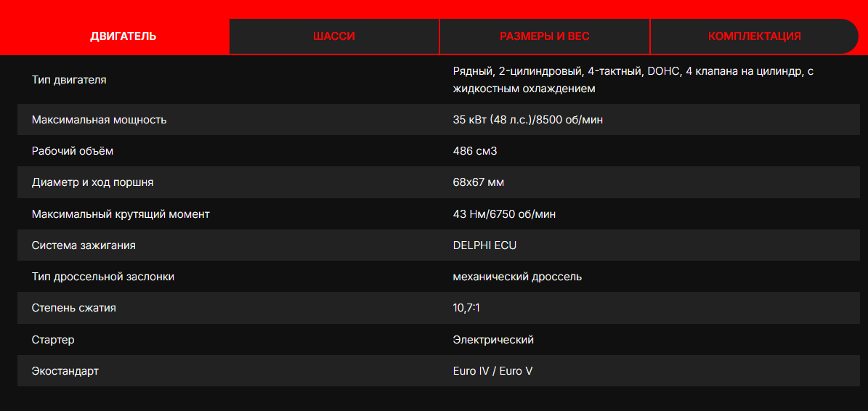Click the Тип двигателя row label
This screenshot has width=868, height=411.
69,80
